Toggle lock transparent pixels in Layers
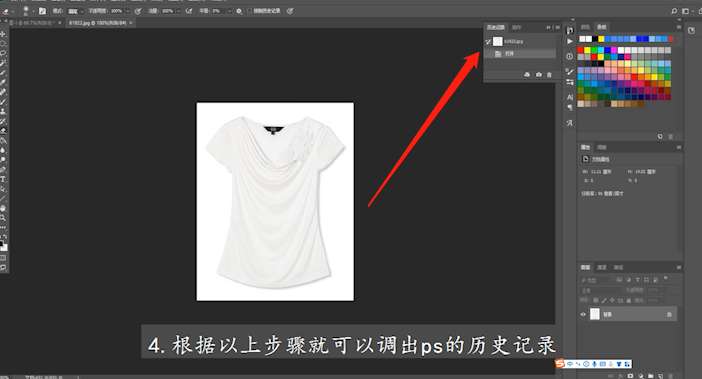This screenshot has width=702, height=379. tap(595, 300)
